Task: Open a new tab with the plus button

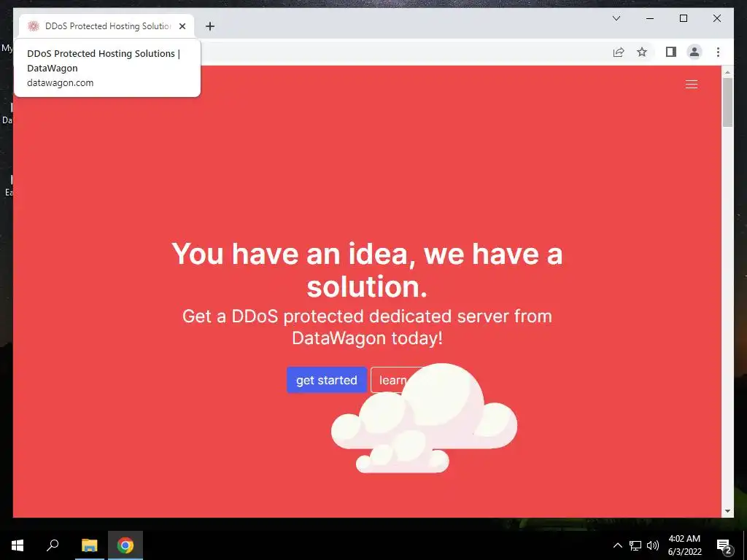Action: [209, 26]
